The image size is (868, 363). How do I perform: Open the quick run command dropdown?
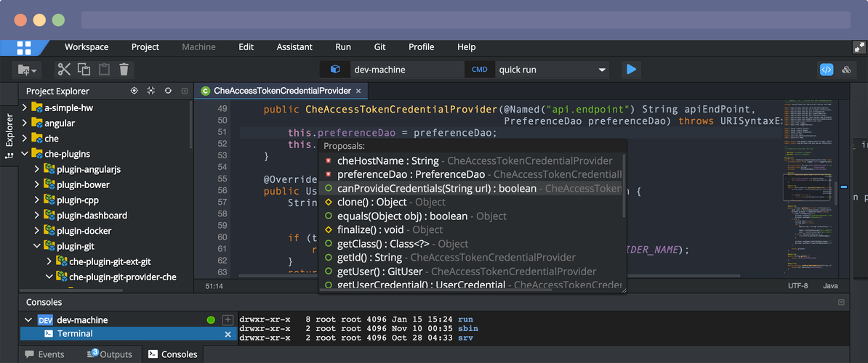602,70
